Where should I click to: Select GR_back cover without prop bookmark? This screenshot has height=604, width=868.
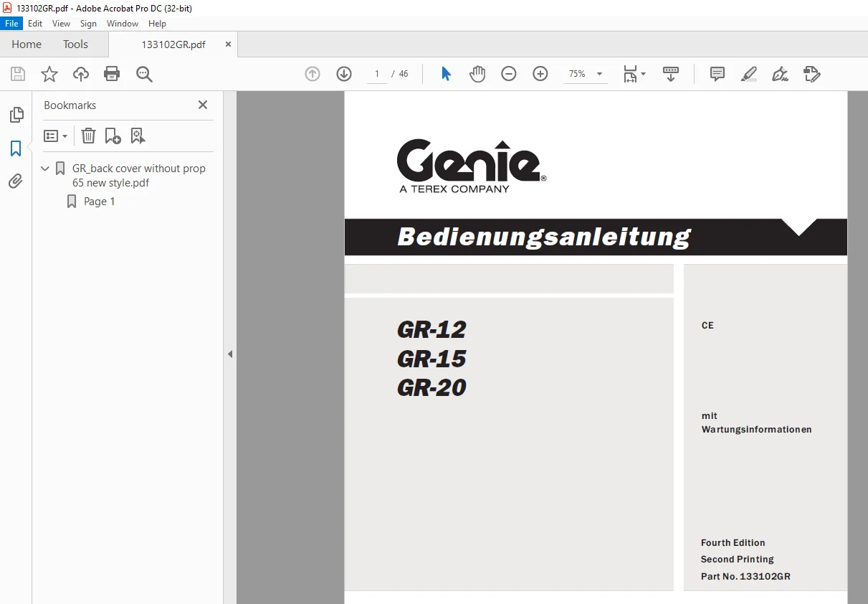[x=139, y=176]
